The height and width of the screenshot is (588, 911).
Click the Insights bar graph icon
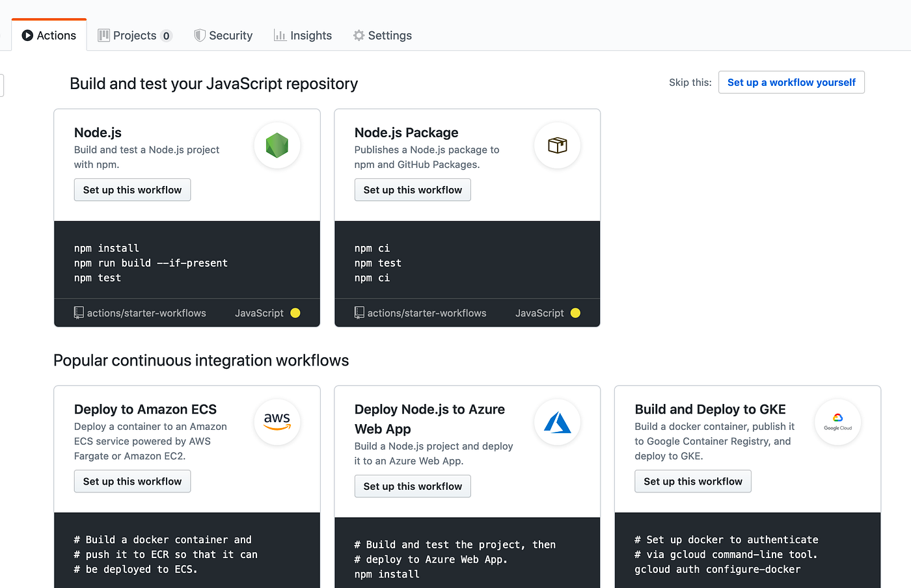280,35
